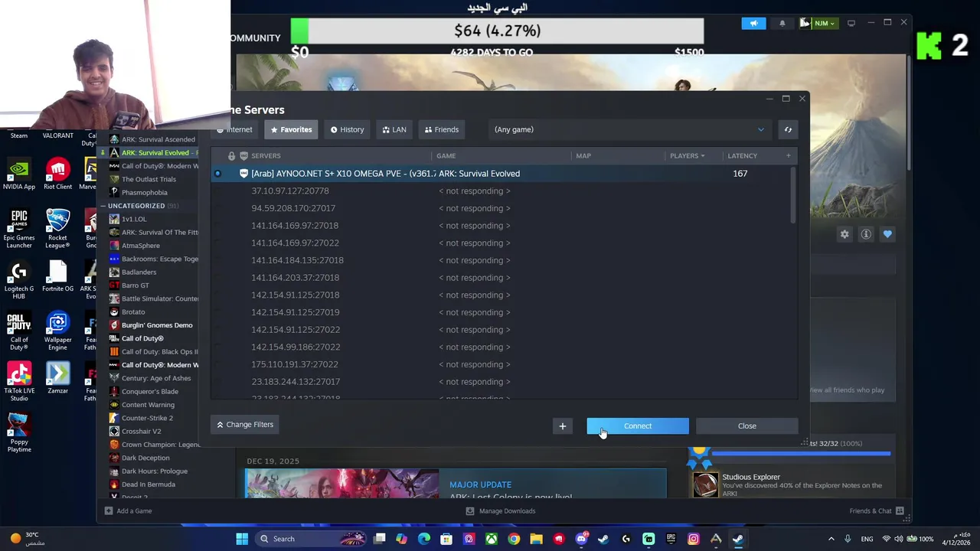Open Friends & Chat in Steam
Screen dimensions: 980x551
[877, 511]
